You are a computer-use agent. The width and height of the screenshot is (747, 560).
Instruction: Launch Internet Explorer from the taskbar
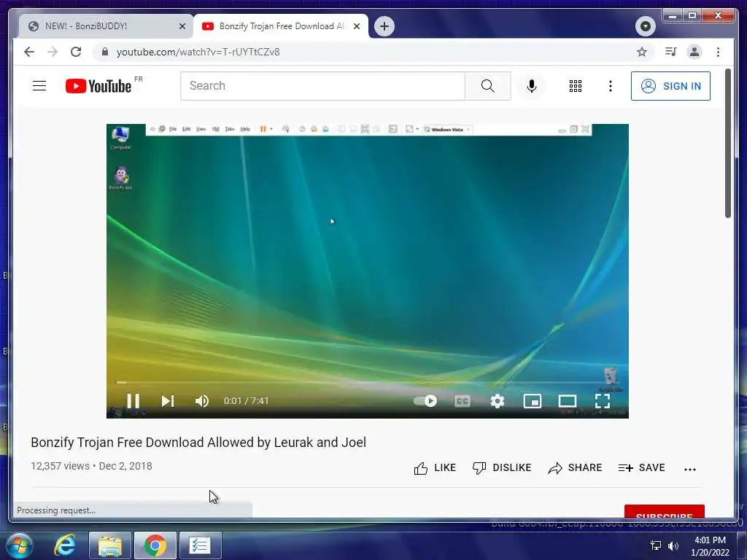[65, 545]
